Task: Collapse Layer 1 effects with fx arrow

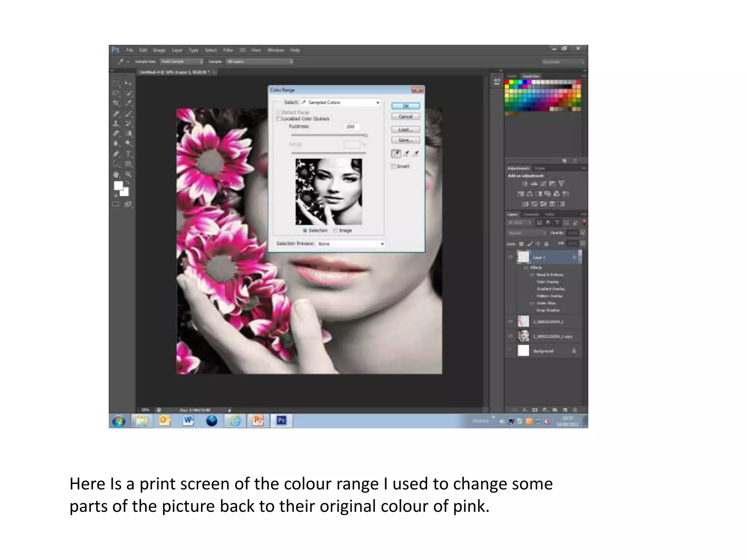Action: click(x=580, y=257)
